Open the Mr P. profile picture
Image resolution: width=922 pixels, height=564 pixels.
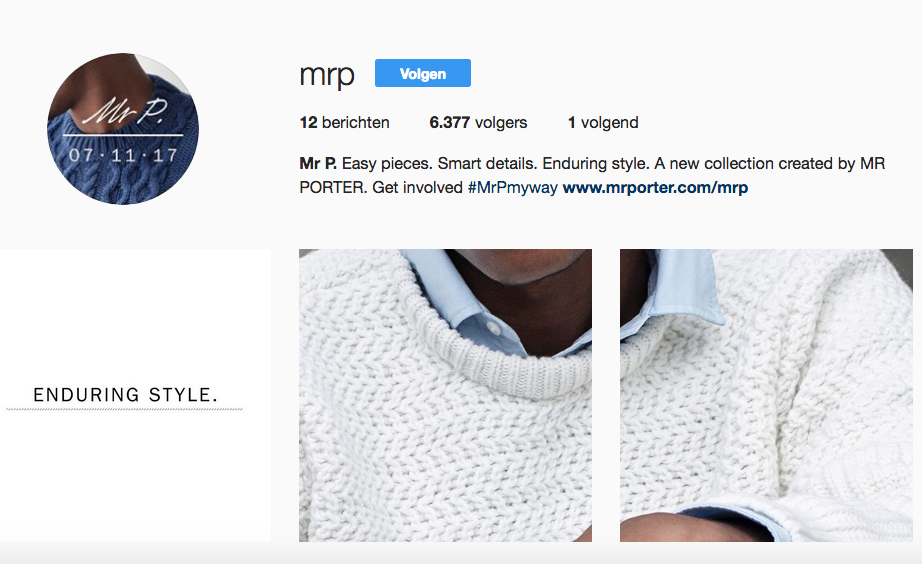click(x=123, y=129)
